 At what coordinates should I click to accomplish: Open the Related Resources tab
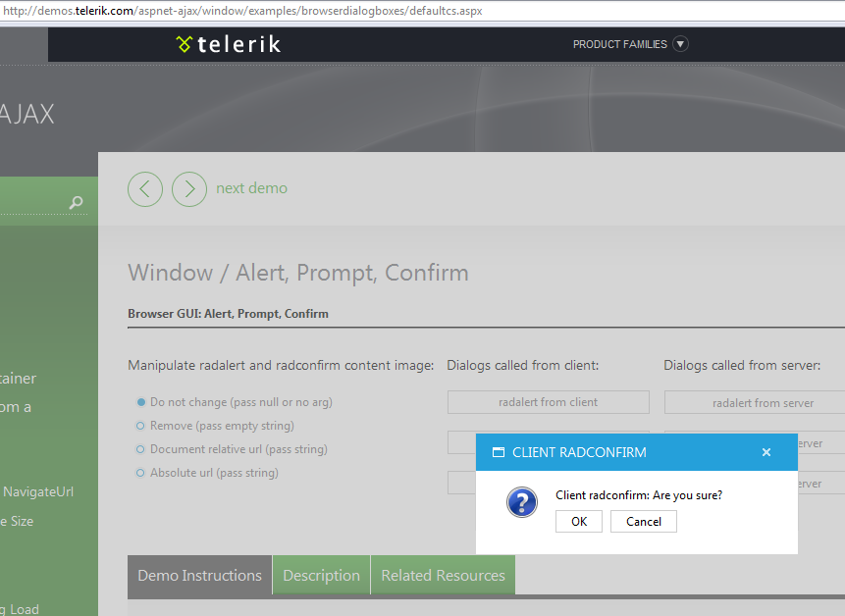443,575
